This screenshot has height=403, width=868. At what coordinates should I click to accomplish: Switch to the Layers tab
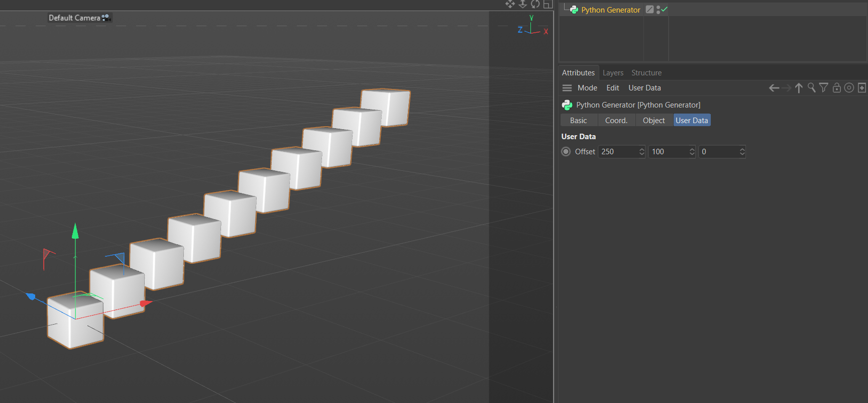tap(613, 73)
